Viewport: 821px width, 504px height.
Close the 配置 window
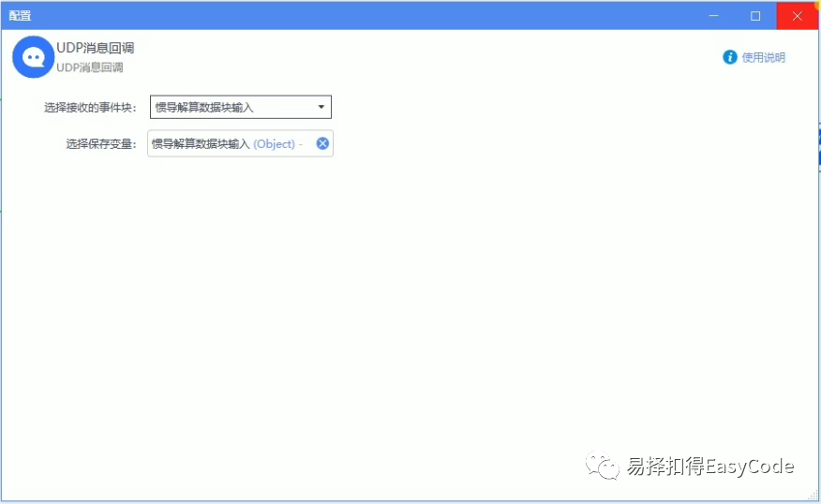(798, 16)
